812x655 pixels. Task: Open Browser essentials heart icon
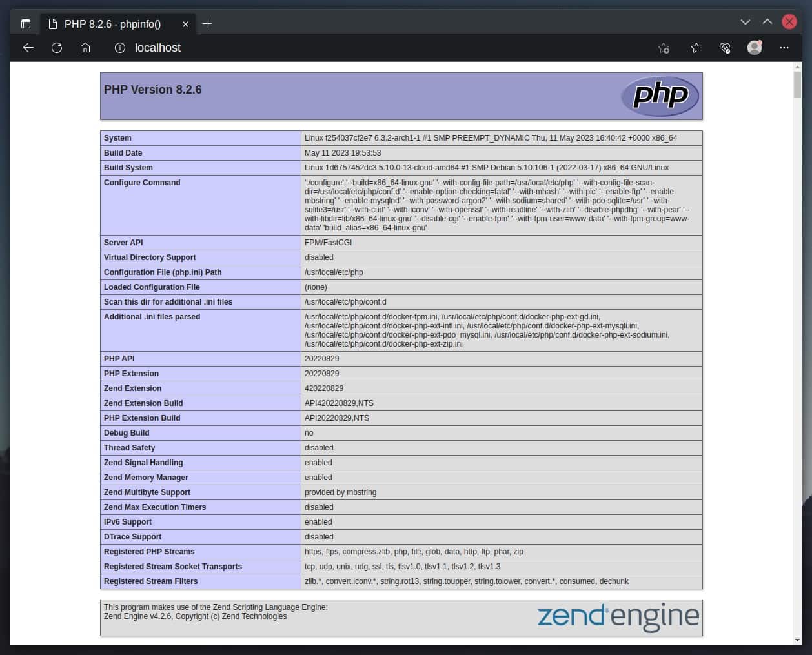(725, 48)
